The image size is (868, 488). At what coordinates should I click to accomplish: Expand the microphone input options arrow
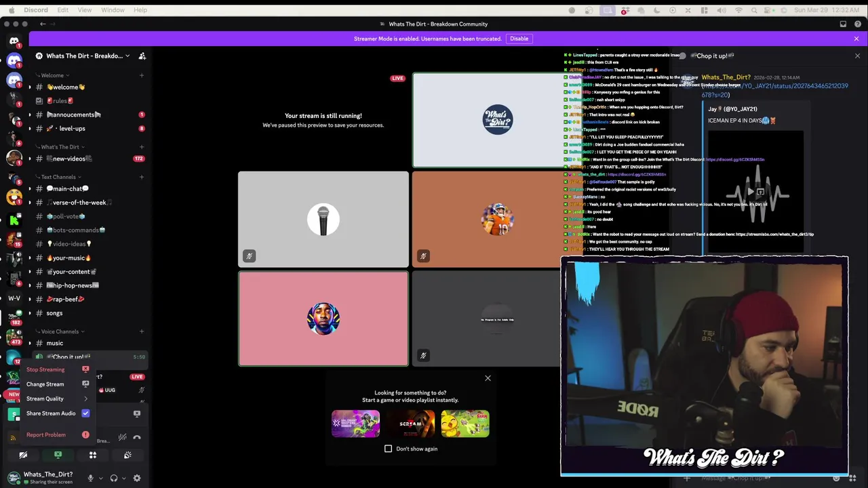point(100,478)
